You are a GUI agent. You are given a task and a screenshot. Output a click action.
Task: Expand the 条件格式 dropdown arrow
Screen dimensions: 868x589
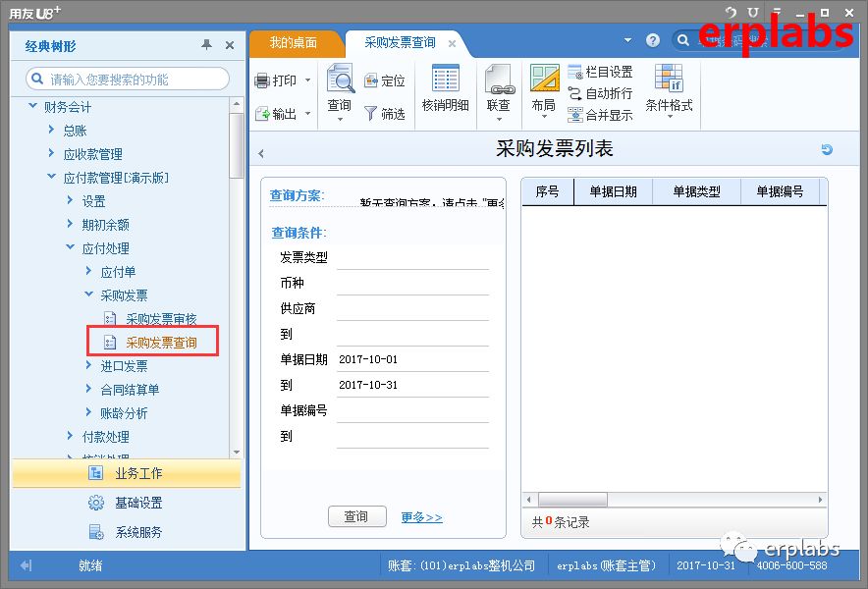pos(669,117)
